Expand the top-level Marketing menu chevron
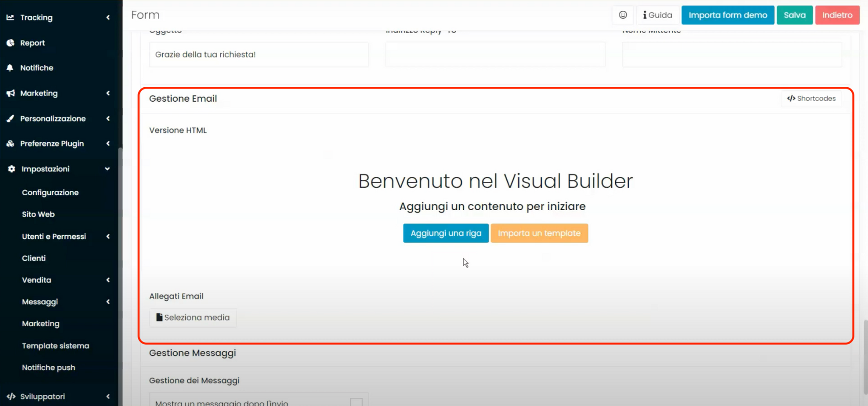The image size is (868, 406). 108,93
